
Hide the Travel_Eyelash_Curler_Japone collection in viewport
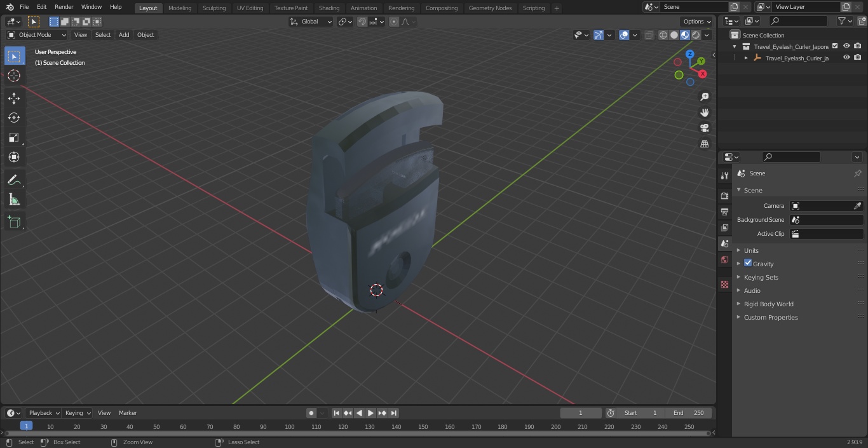point(846,46)
